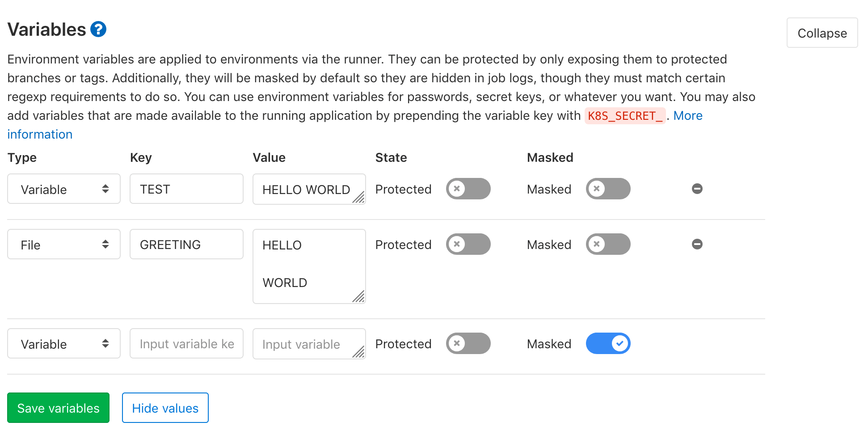
Task: Click the HELLO WORLD value text area
Action: click(306, 189)
